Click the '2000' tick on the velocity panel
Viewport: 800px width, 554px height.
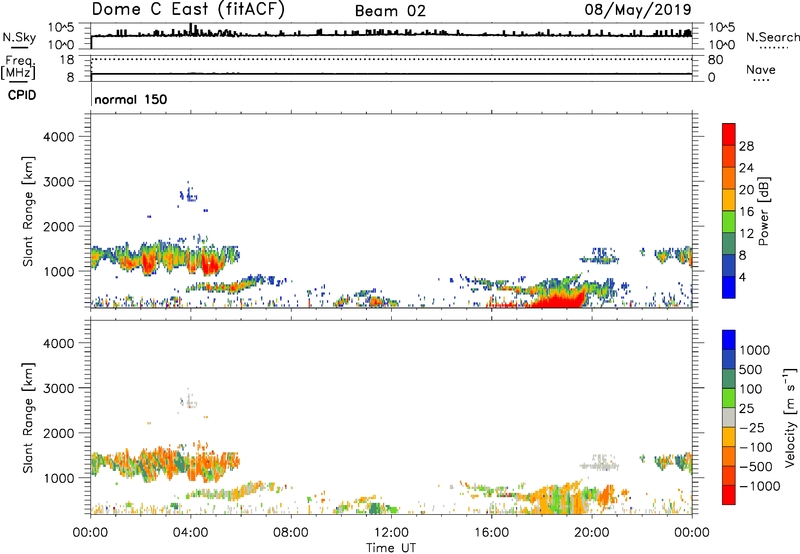tap(58, 433)
